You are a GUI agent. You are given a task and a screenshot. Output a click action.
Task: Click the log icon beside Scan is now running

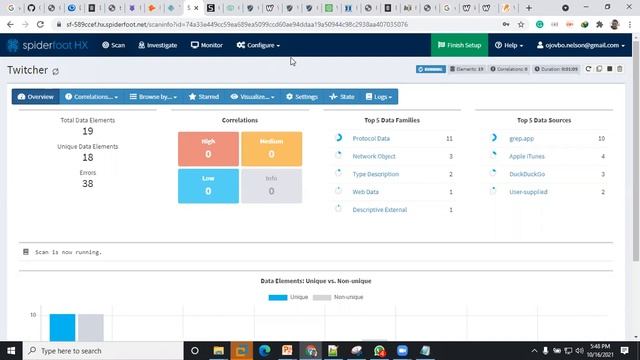pos(26,252)
